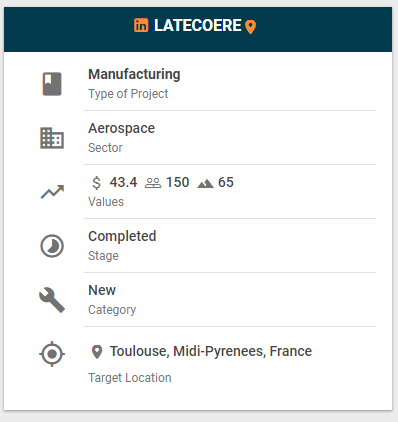Image resolution: width=398 pixels, height=422 pixels.
Task: Open the LinkedIn icon beside LATECOERE
Action: tap(141, 25)
